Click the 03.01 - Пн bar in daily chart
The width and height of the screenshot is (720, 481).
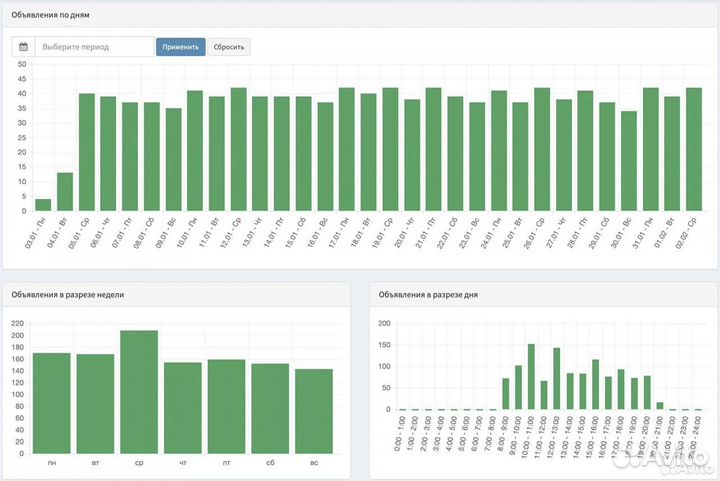(x=43, y=205)
